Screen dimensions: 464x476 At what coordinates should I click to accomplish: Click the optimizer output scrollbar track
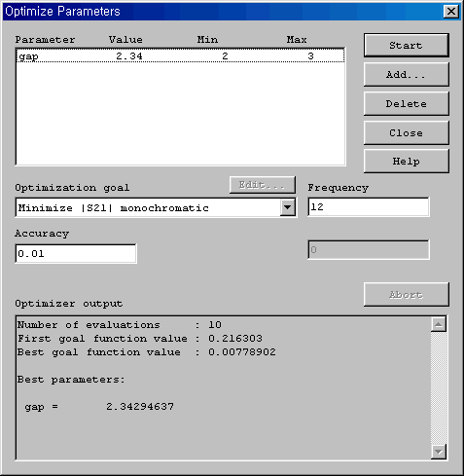coord(439,387)
